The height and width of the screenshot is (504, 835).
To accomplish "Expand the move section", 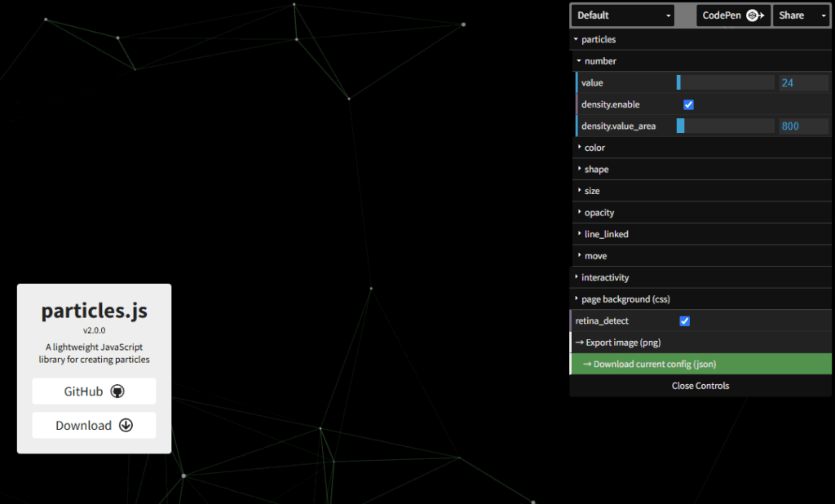I will 703,256.
